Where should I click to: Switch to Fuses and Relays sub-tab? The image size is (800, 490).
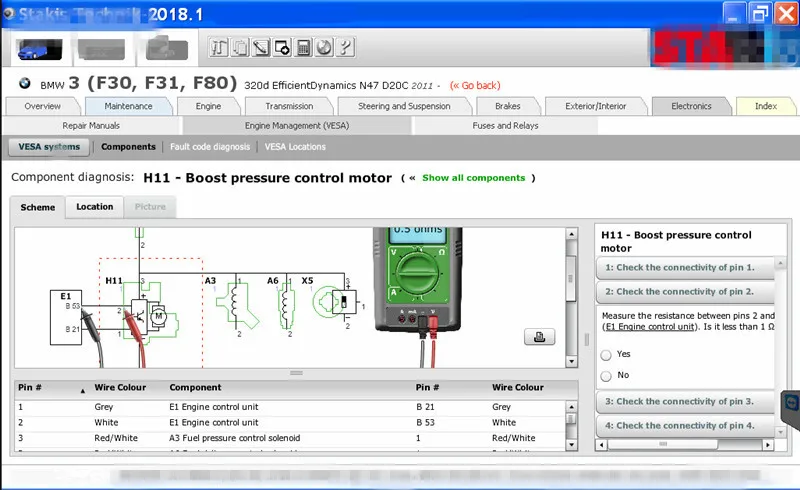point(505,126)
